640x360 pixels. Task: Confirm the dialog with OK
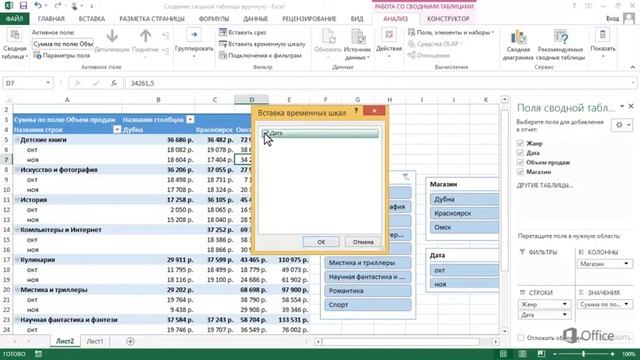pyautogui.click(x=321, y=242)
